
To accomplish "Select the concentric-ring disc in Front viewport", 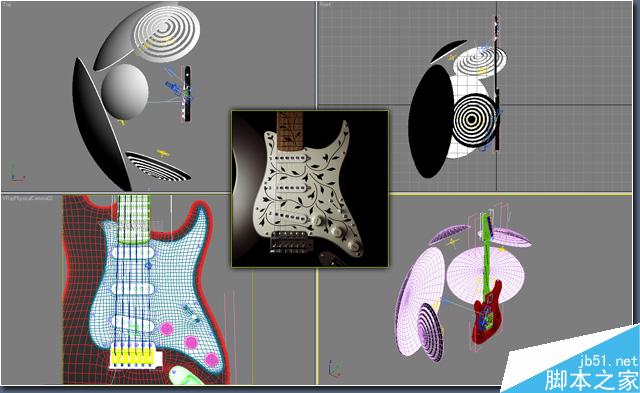I will pyautogui.click(x=475, y=120).
